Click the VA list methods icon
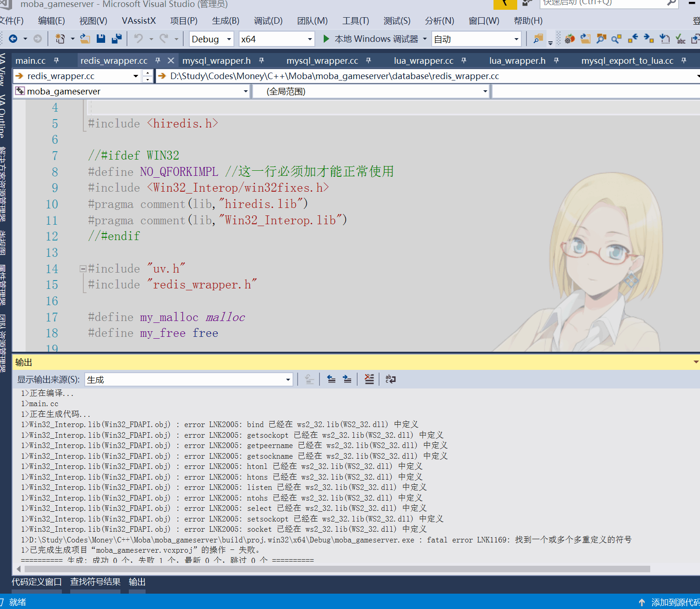 [665, 39]
